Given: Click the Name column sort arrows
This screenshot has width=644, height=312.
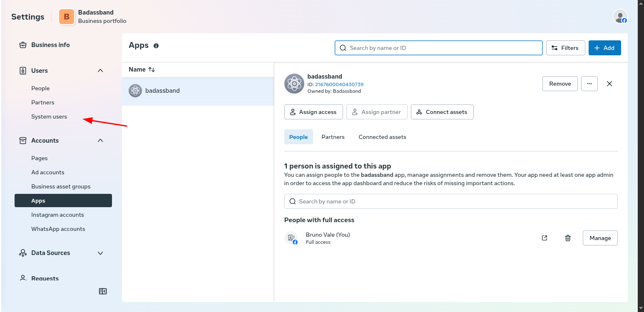Looking at the screenshot, I should pos(152,69).
